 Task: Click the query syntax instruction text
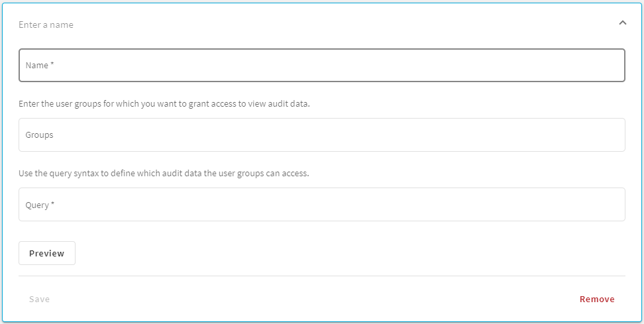point(164,174)
